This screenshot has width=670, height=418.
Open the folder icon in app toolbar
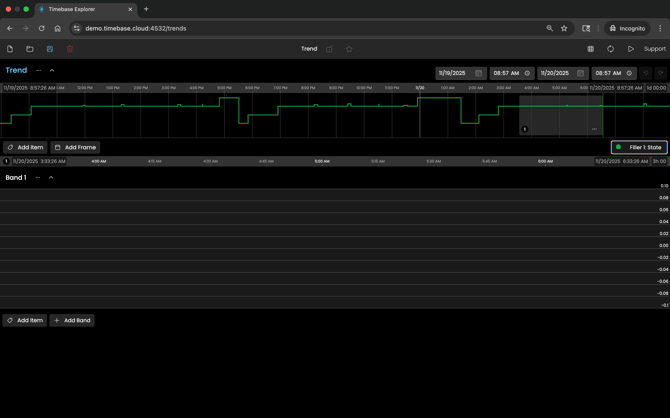[x=30, y=49]
